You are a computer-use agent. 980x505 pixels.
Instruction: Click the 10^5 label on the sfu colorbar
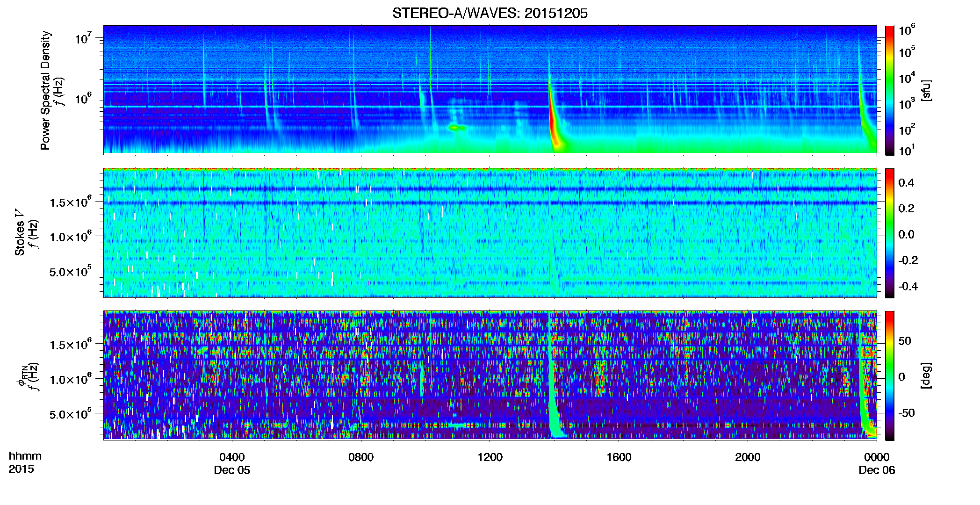pos(907,52)
